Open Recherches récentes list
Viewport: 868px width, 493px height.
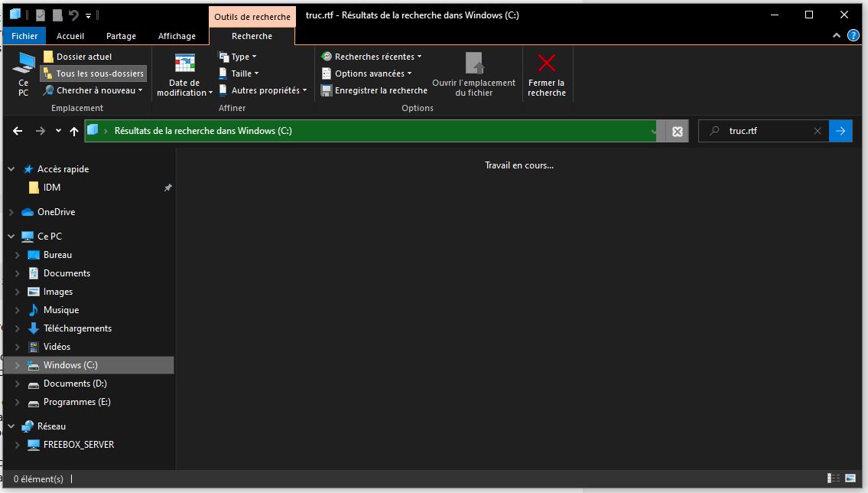click(x=372, y=57)
